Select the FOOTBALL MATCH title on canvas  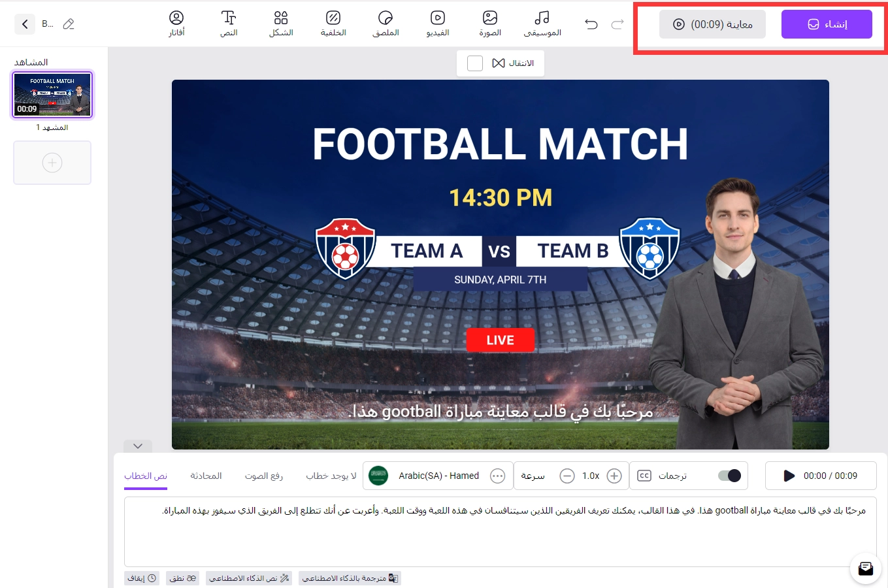click(501, 144)
